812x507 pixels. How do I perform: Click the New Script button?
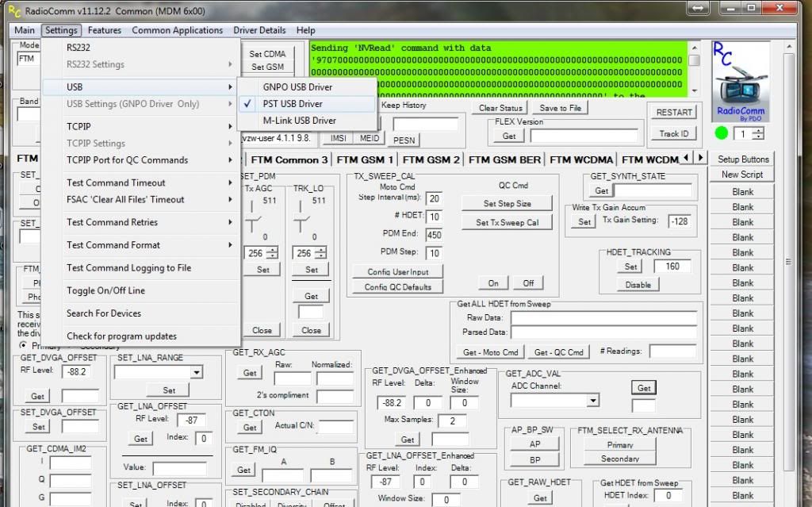(743, 175)
